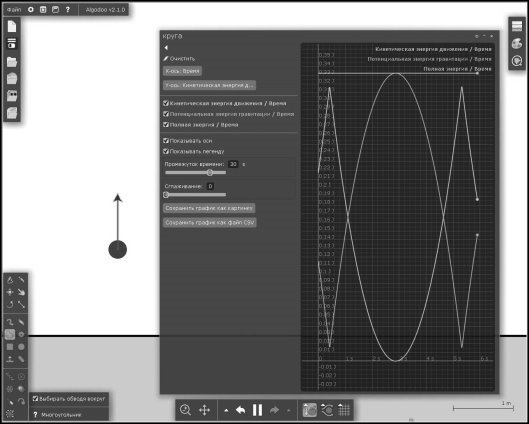
Task: Open the X-ось: Время dropdown
Action: coord(182,71)
